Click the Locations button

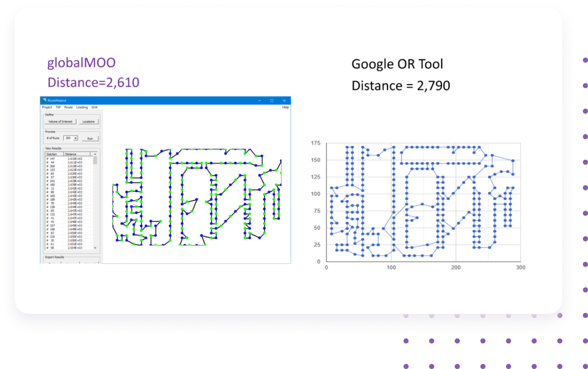pyautogui.click(x=89, y=122)
